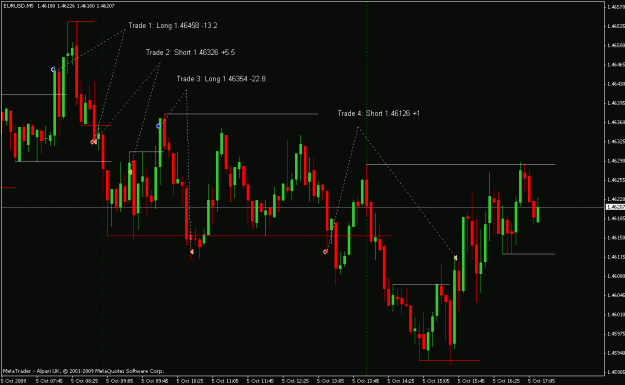Select the Trade 1 blue entry marker

pyautogui.click(x=53, y=69)
